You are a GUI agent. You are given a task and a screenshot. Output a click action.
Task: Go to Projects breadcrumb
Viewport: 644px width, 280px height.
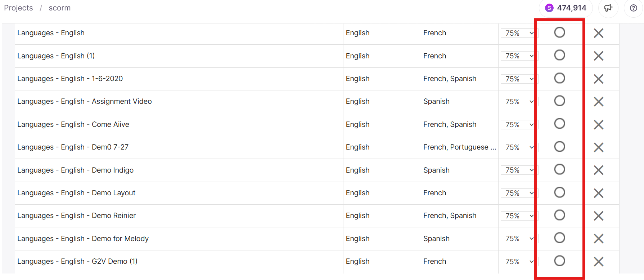(x=18, y=8)
